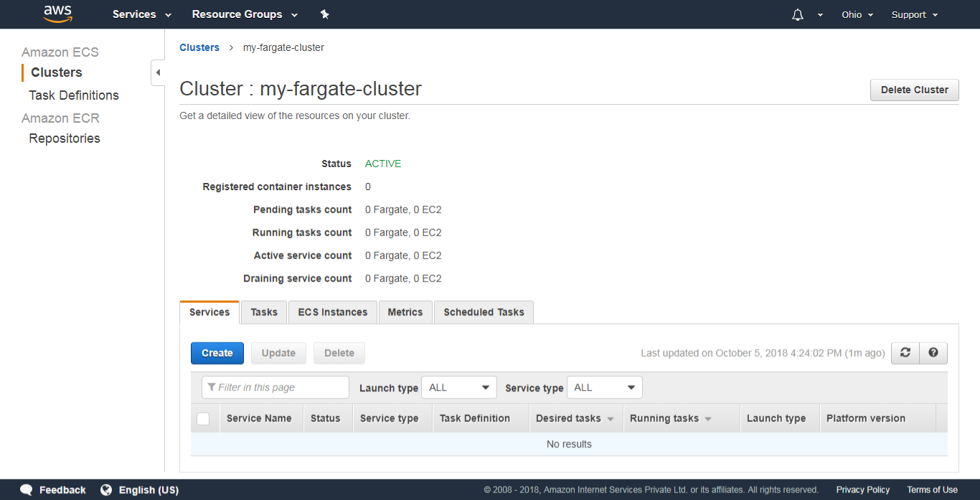Expand the Resource Groups menu
980x500 pixels.
245,14
